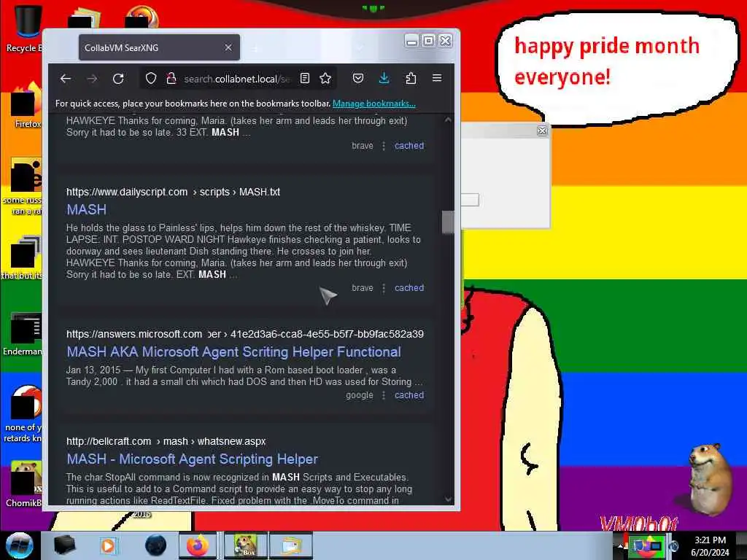Select the CollabVM SearXNG tab
The height and width of the screenshot is (560, 747).
(x=159, y=47)
